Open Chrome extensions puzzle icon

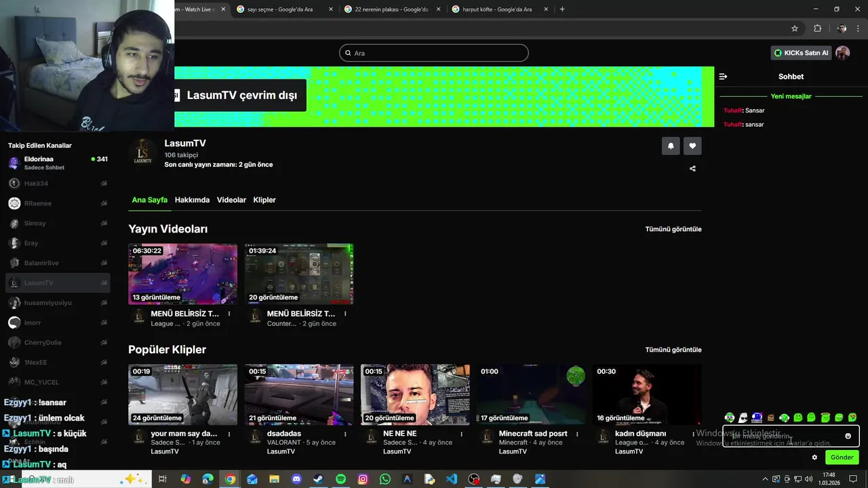click(817, 28)
